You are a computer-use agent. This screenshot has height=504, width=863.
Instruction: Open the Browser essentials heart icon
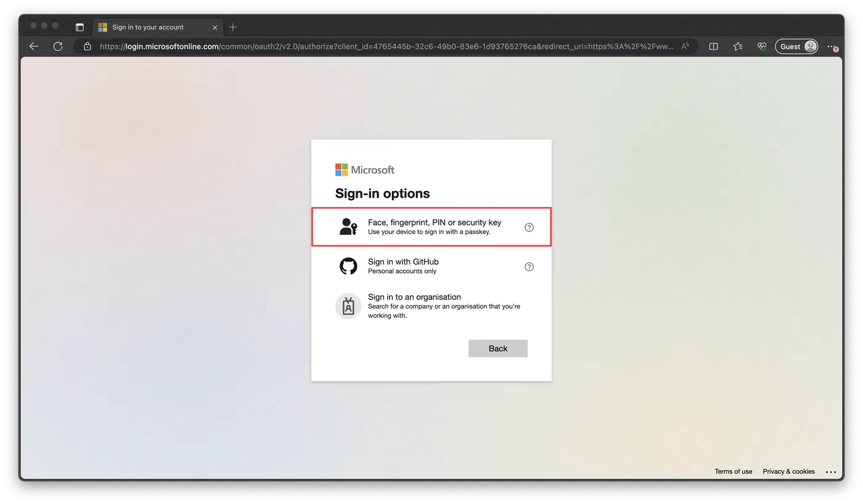click(x=762, y=46)
